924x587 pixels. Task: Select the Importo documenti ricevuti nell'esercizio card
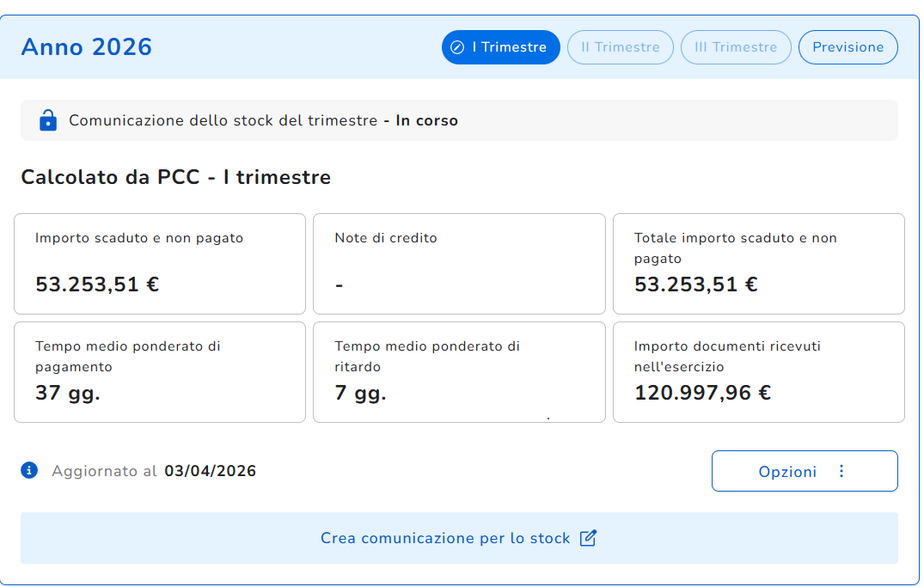758,372
